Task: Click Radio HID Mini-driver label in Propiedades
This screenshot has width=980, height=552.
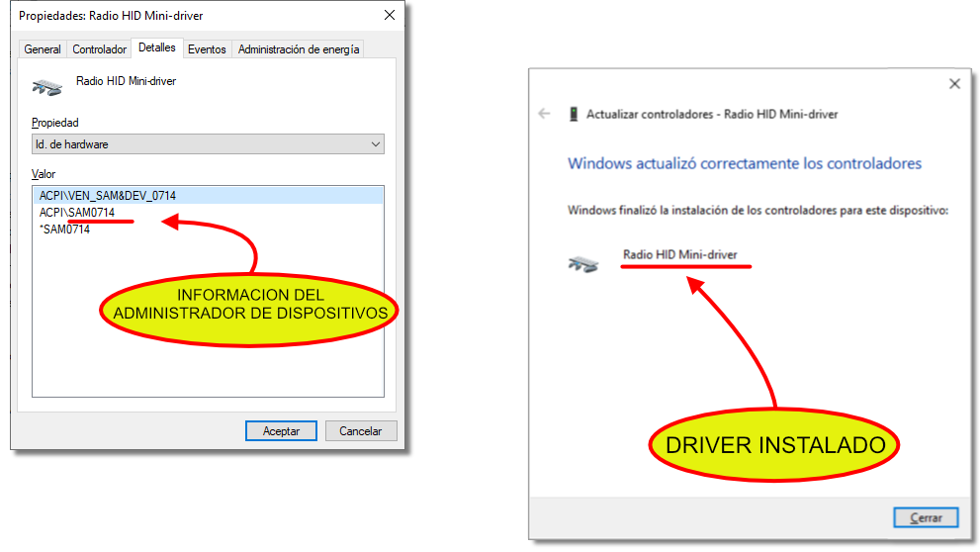Action: coord(126,81)
